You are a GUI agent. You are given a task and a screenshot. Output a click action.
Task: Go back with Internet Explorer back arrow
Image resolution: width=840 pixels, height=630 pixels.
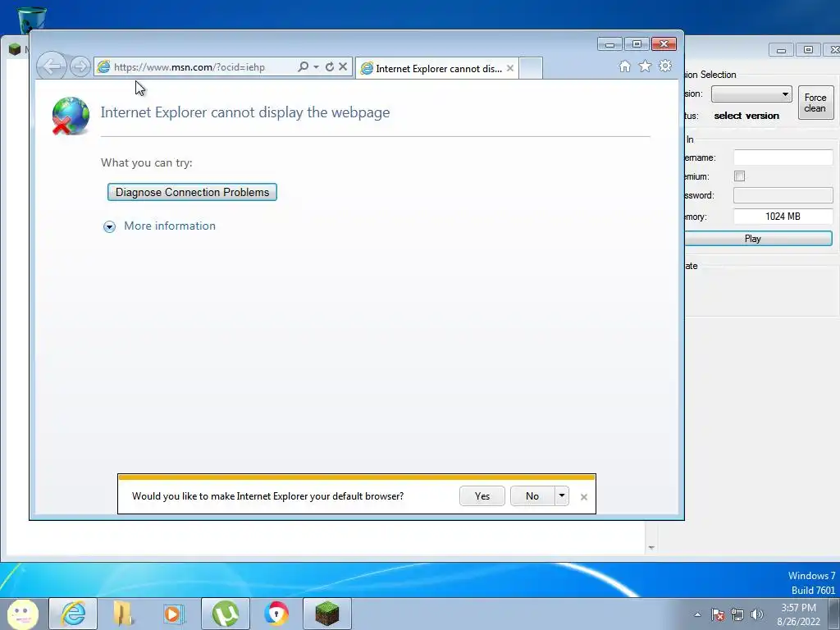[x=52, y=67]
